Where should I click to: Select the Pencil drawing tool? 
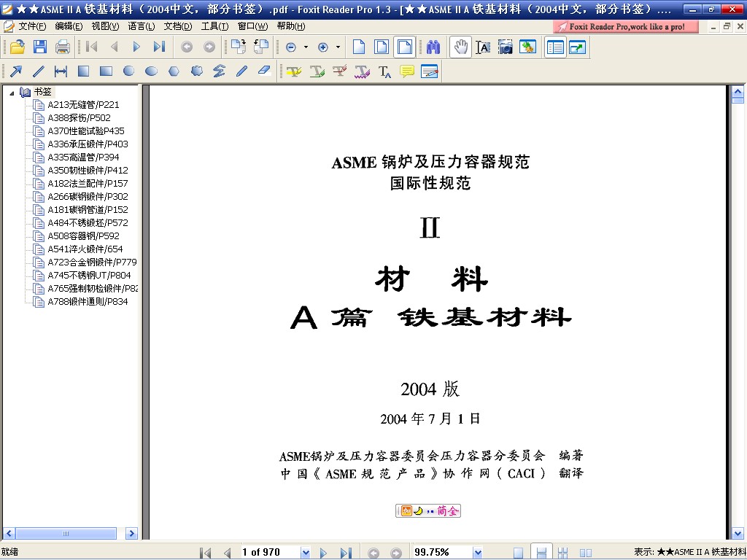pyautogui.click(x=241, y=71)
